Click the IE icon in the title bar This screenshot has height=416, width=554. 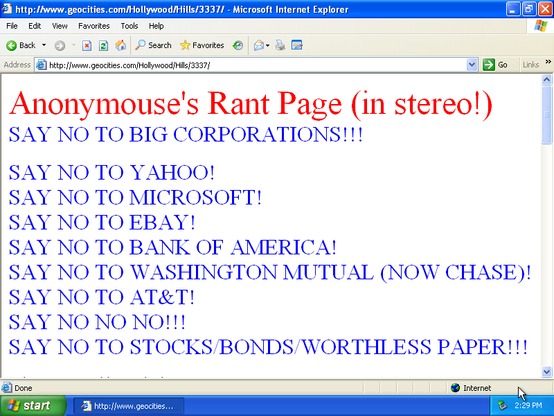[6, 9]
